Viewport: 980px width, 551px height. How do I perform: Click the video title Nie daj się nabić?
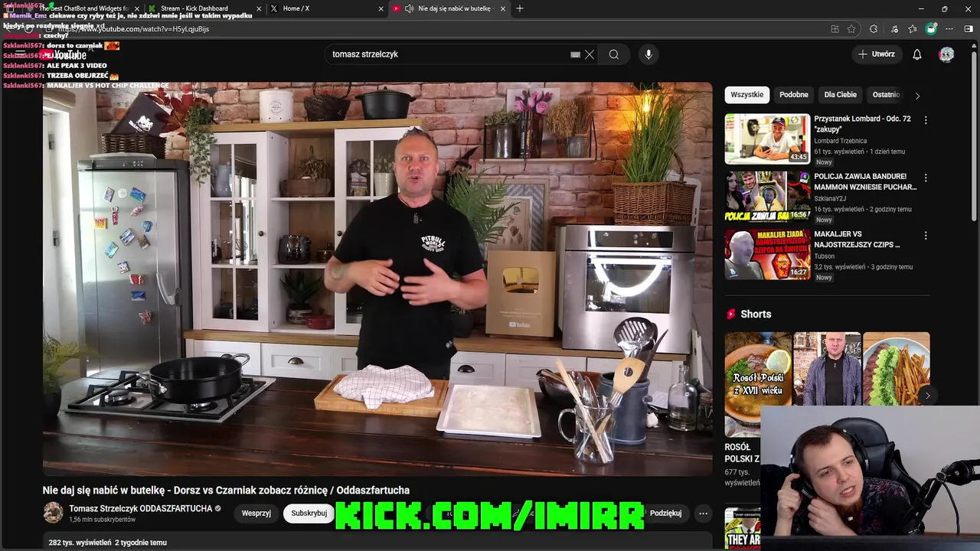click(226, 491)
